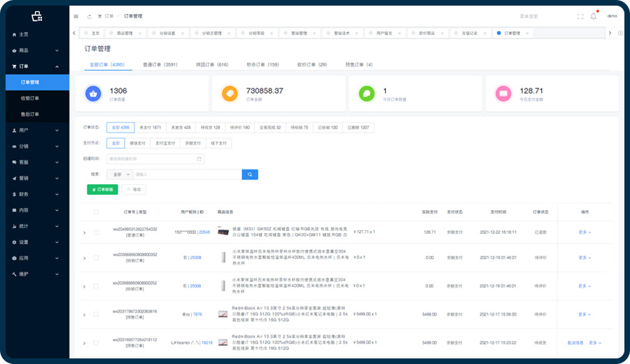
Task: Click the search keyword input field
Action: tap(185, 174)
